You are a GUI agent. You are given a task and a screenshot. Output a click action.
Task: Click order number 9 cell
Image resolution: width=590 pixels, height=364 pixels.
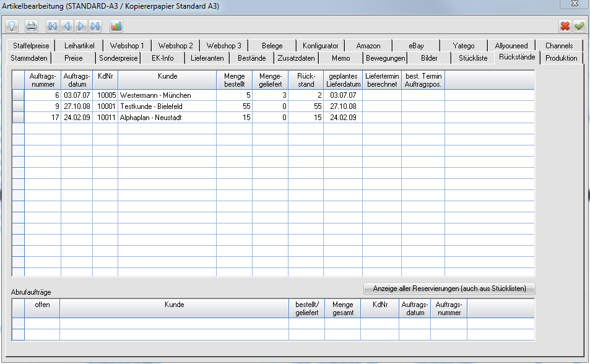tap(43, 106)
